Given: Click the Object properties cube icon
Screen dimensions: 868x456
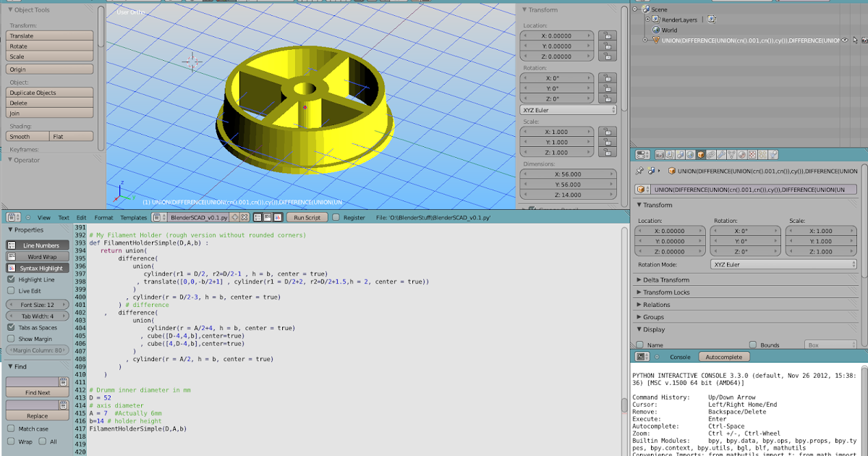Looking at the screenshot, I should point(700,154).
